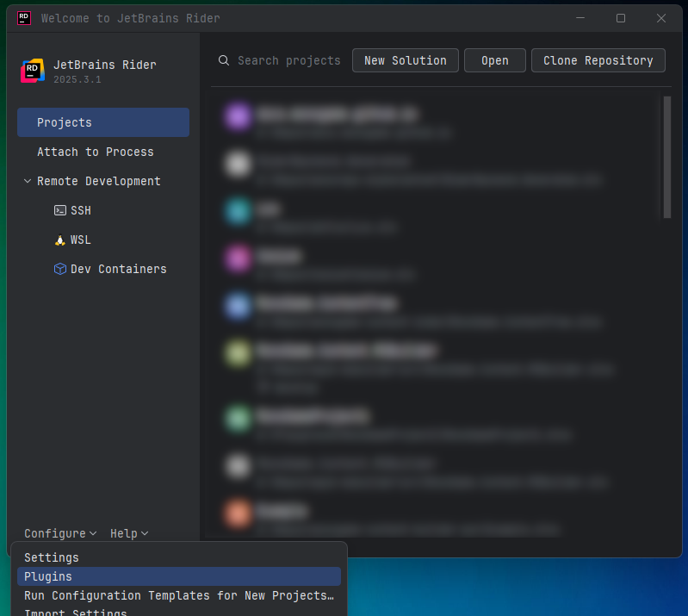Click the pink-magenta project avatar
This screenshot has height=616, width=688.
(x=238, y=258)
